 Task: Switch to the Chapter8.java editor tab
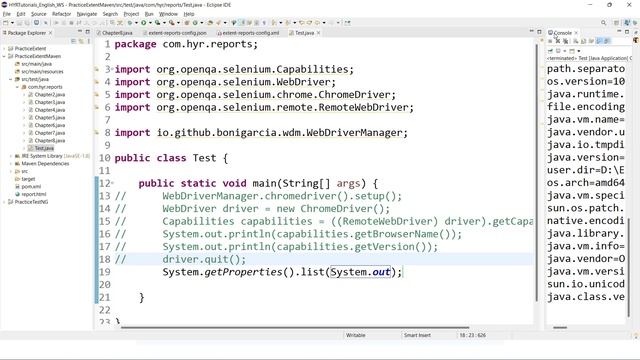pyautogui.click(x=115, y=33)
